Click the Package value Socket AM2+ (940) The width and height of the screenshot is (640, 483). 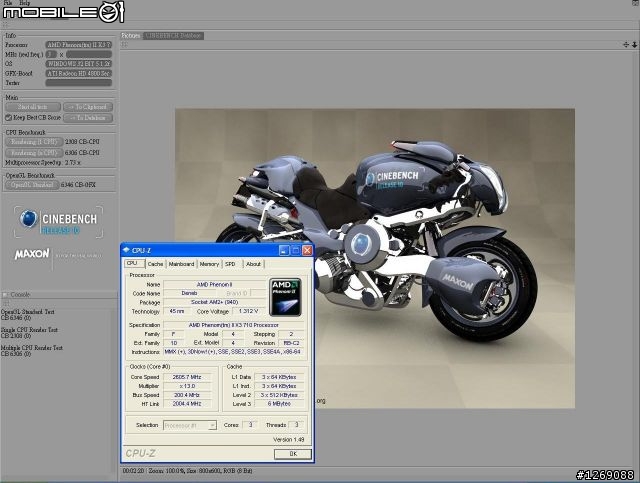tap(215, 303)
